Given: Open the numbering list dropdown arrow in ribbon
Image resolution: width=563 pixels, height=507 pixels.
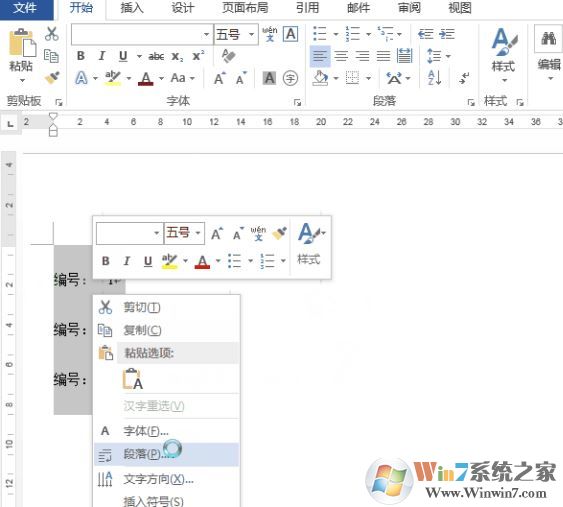Looking at the screenshot, I should pyautogui.click(x=368, y=34).
